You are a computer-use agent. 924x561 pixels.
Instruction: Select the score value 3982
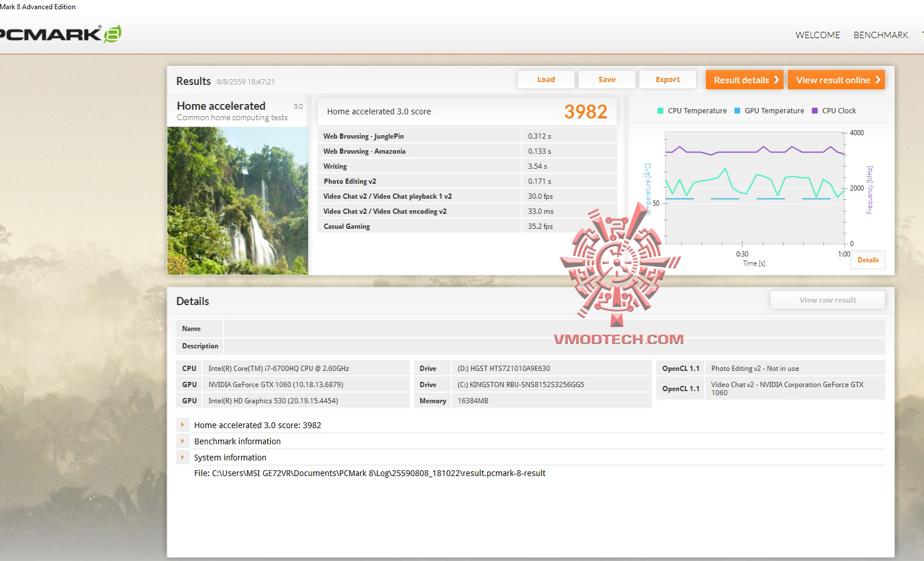pyautogui.click(x=585, y=112)
